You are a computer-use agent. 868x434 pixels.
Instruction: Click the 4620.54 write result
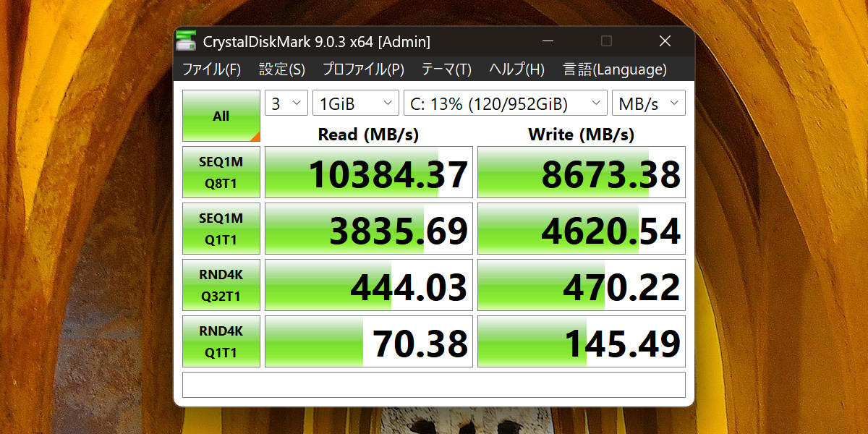(582, 229)
